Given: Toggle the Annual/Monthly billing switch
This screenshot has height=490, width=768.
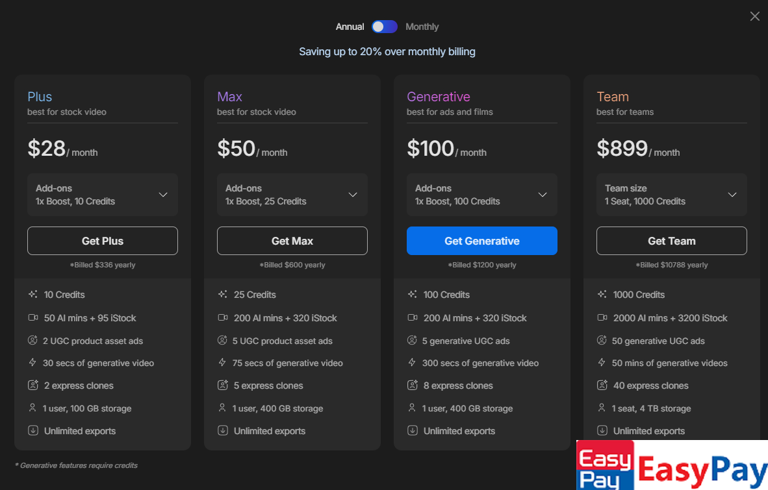Looking at the screenshot, I should tap(384, 27).
